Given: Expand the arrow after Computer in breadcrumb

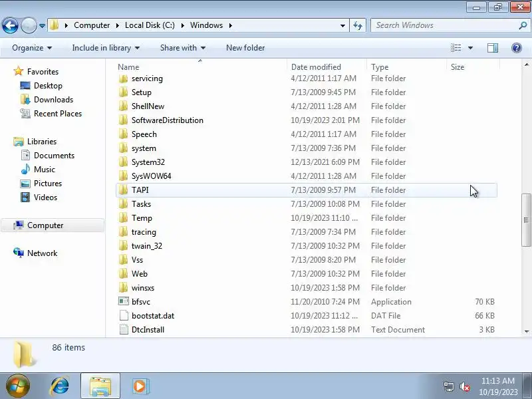Looking at the screenshot, I should (118, 25).
